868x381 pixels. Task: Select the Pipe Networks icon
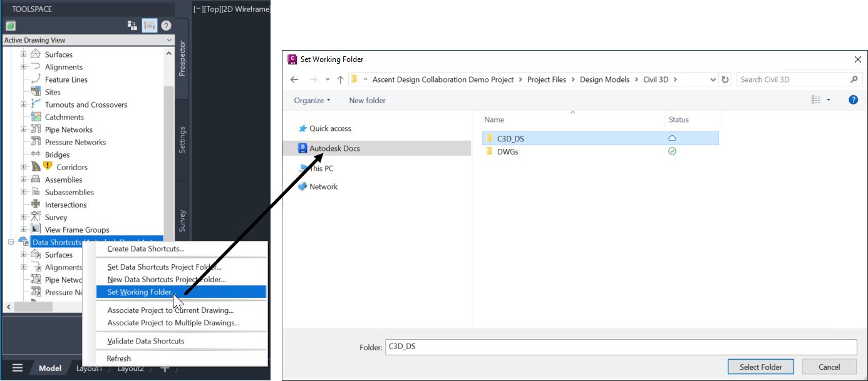(36, 130)
